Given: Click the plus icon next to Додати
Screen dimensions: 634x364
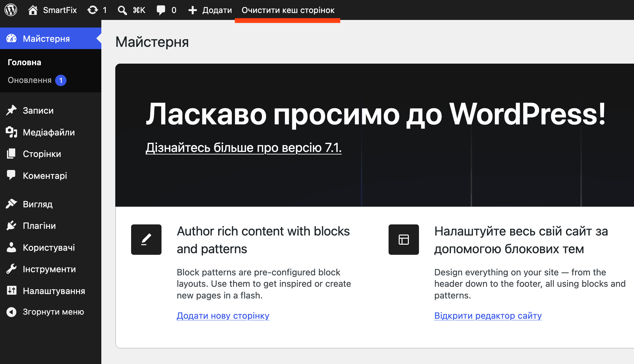Looking at the screenshot, I should click(x=193, y=10).
